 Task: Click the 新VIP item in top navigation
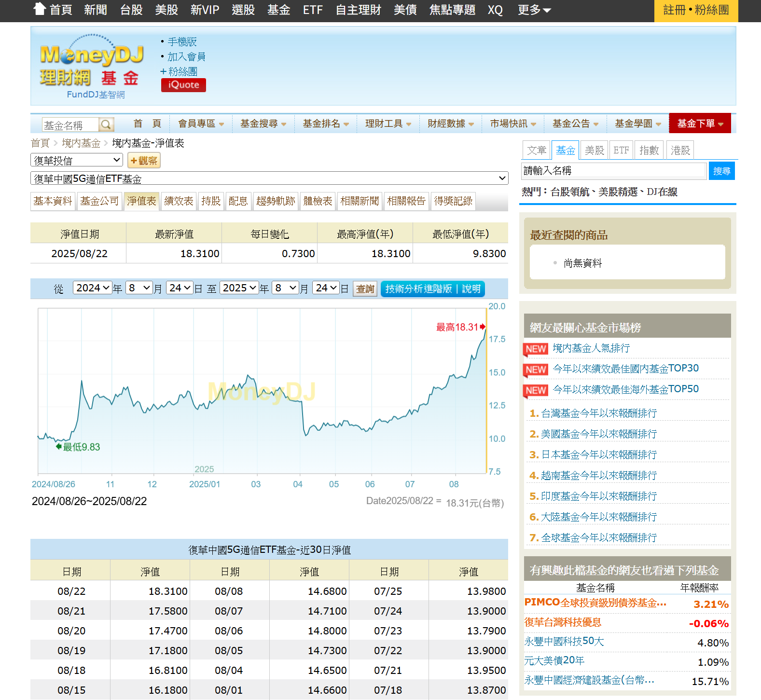point(205,10)
